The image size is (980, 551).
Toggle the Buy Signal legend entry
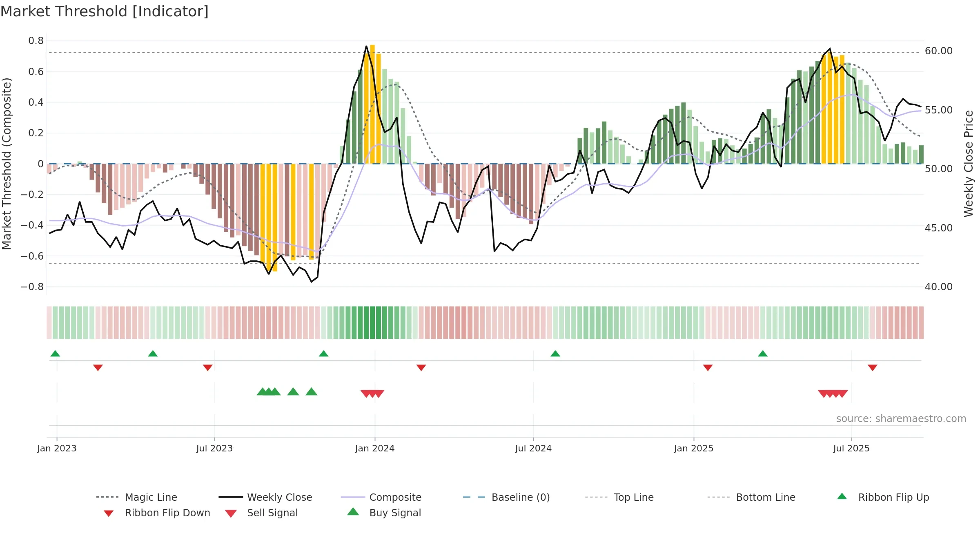[384, 513]
